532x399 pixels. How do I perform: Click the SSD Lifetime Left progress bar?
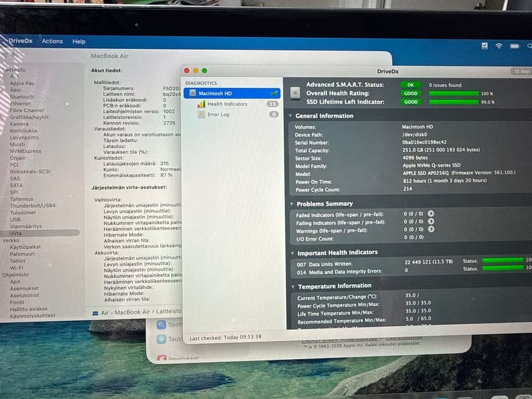pos(454,102)
